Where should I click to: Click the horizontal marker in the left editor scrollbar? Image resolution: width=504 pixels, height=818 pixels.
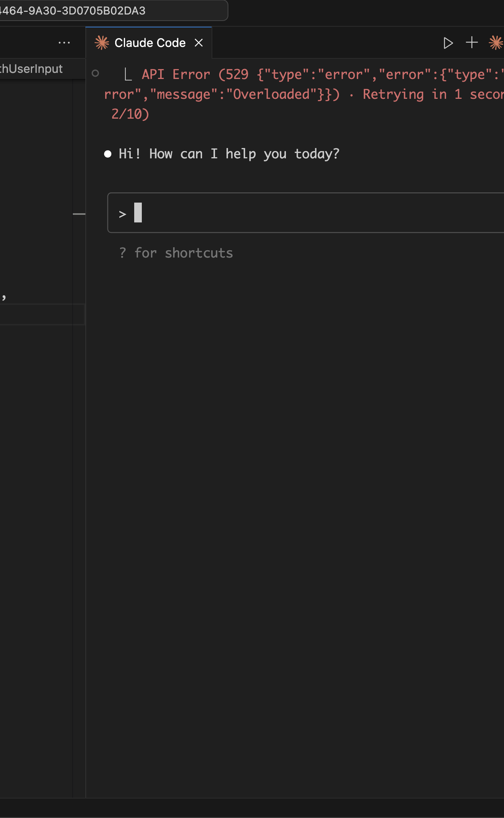(x=79, y=214)
